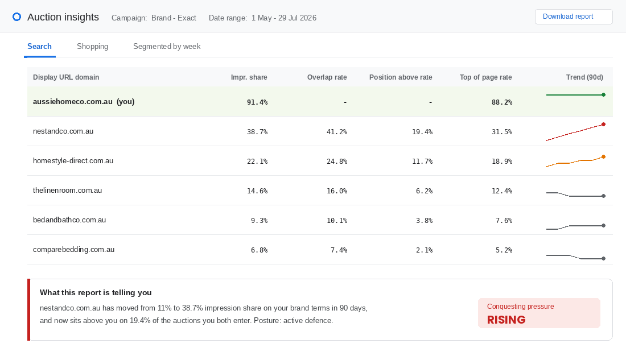This screenshot has width=626, height=364.
Task: Click the 3.8% position above rate cell
Action: coord(425,220)
